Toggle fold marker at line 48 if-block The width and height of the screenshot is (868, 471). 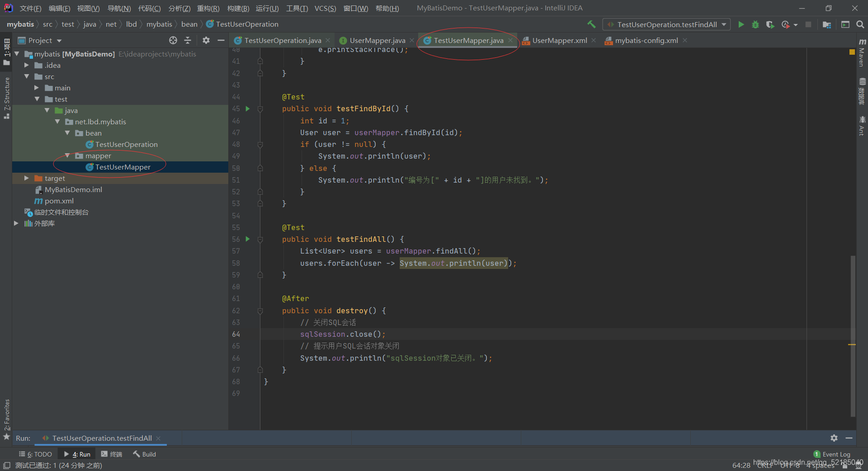260,144
